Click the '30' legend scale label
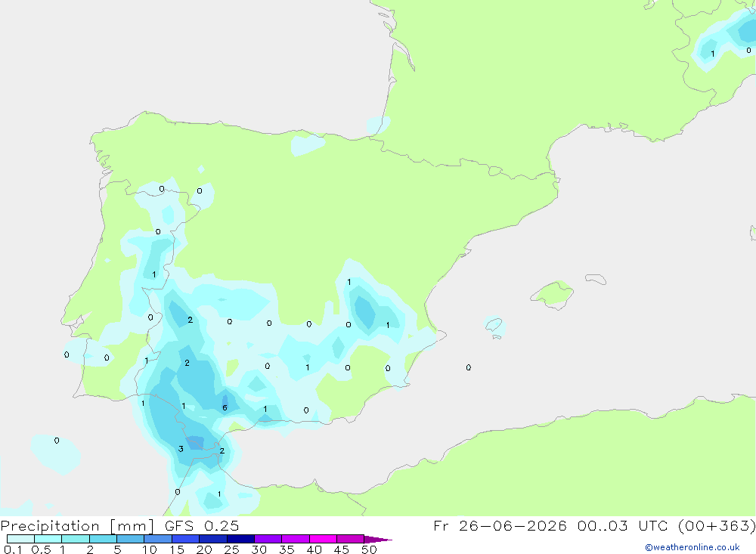 pyautogui.click(x=259, y=549)
